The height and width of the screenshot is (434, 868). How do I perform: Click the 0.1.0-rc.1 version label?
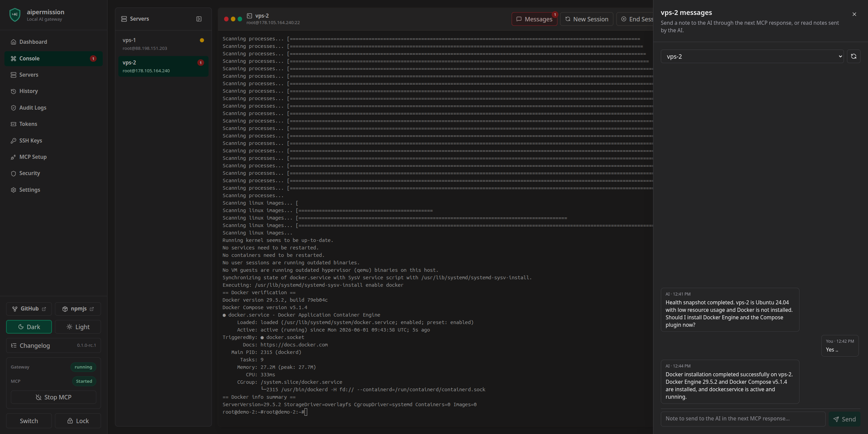[86, 345]
